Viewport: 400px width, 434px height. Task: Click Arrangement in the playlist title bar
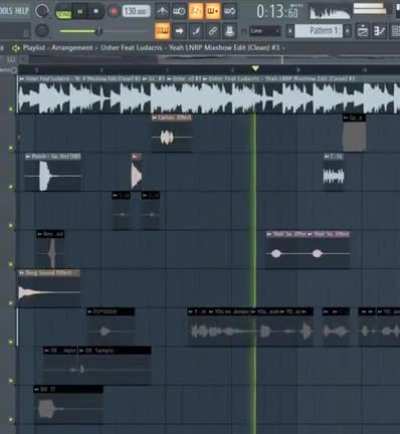[72, 48]
